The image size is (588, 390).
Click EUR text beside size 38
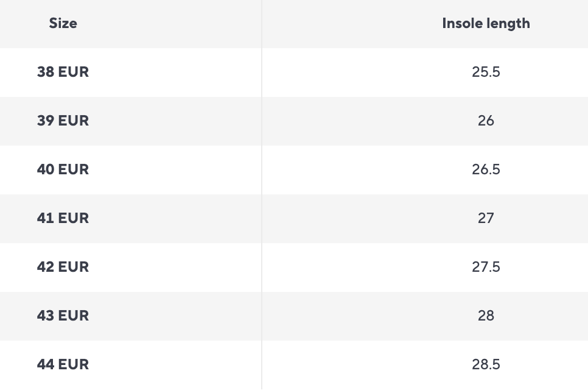pyautogui.click(x=74, y=72)
